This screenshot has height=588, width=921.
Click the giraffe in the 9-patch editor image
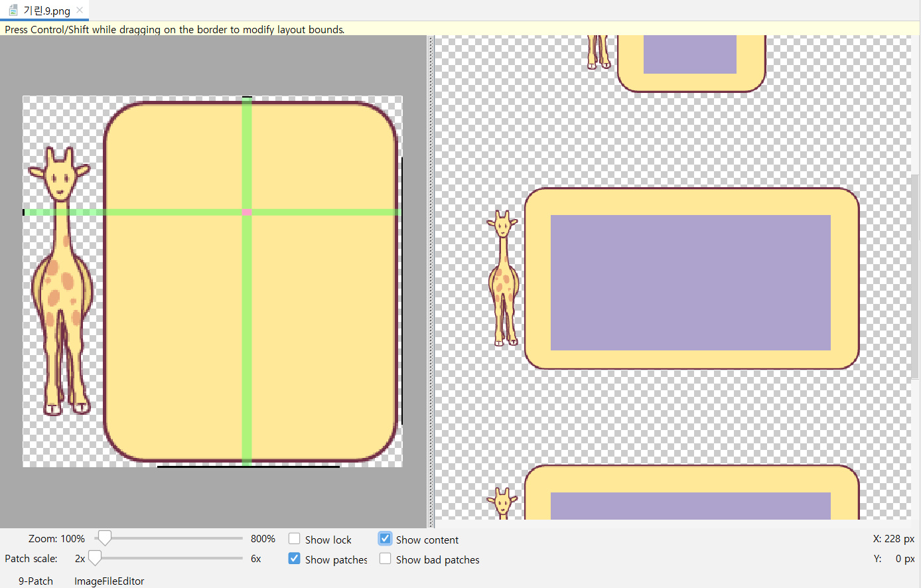coord(60,281)
